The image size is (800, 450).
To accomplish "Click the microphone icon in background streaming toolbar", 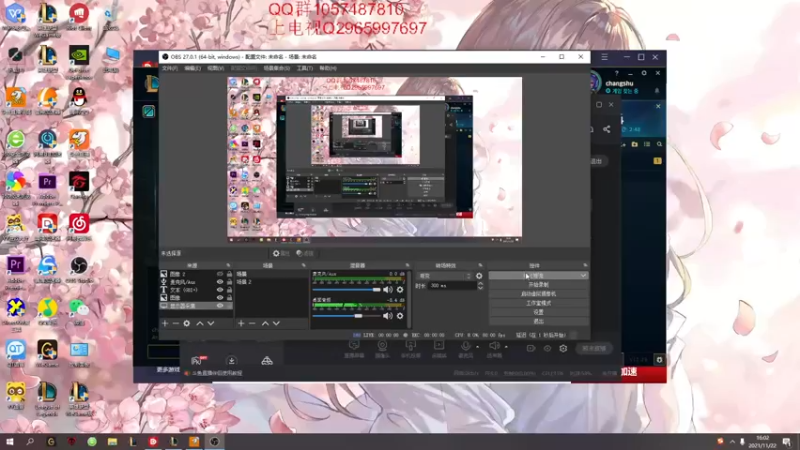I will click(465, 348).
